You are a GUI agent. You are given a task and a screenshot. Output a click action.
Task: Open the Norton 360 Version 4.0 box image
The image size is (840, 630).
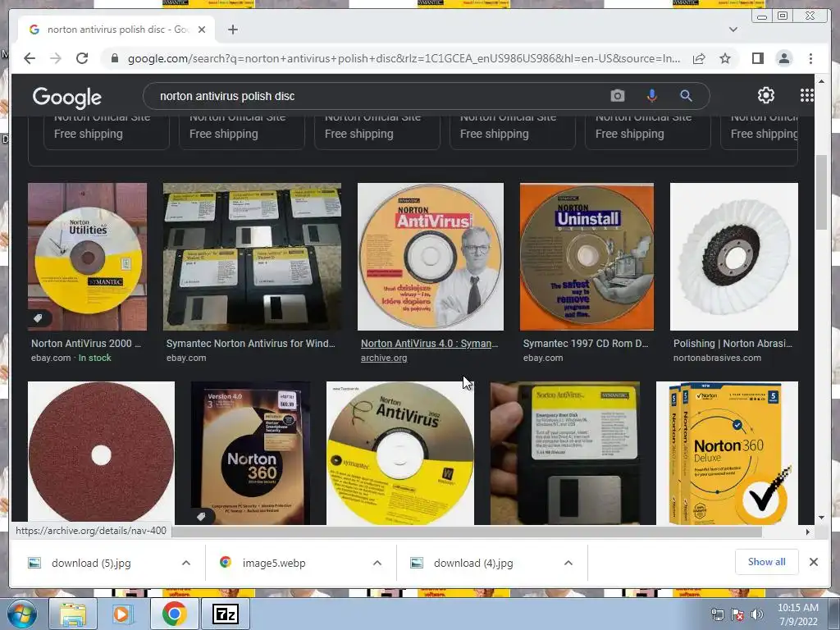pyautogui.click(x=250, y=453)
